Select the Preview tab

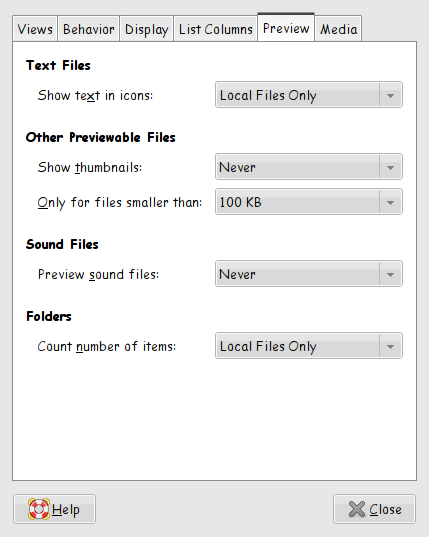pos(286,27)
